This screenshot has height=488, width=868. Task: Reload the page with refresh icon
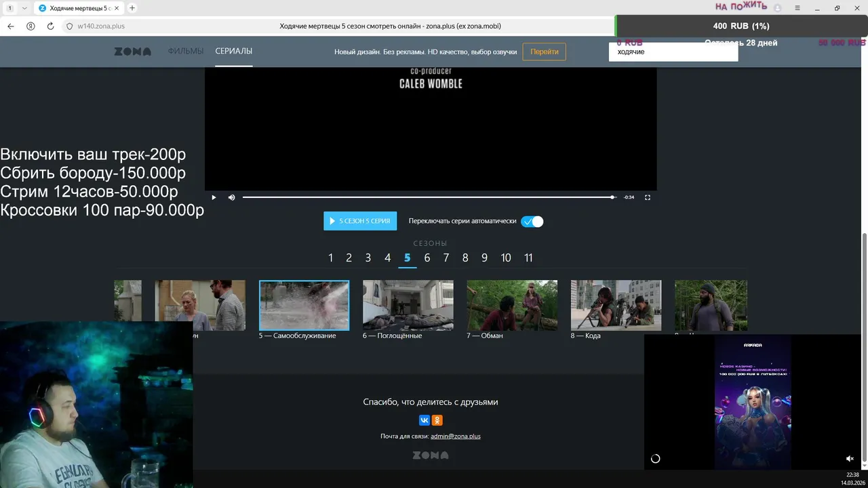[x=50, y=26]
